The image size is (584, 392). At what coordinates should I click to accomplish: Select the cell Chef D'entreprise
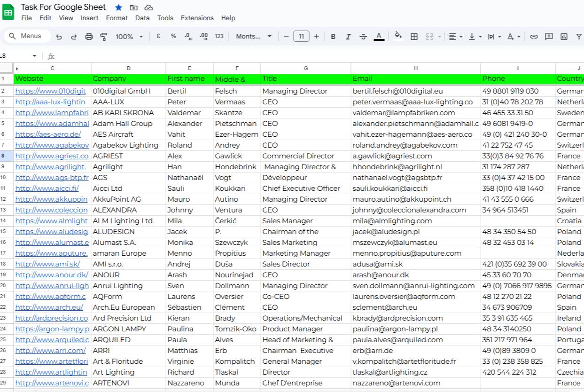[306, 383]
